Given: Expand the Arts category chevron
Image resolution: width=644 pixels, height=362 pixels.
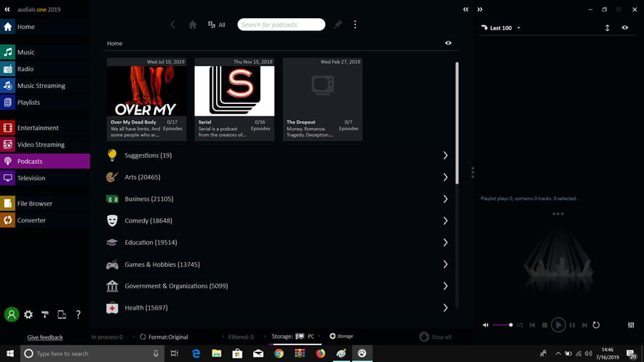Looking at the screenshot, I should tap(445, 177).
